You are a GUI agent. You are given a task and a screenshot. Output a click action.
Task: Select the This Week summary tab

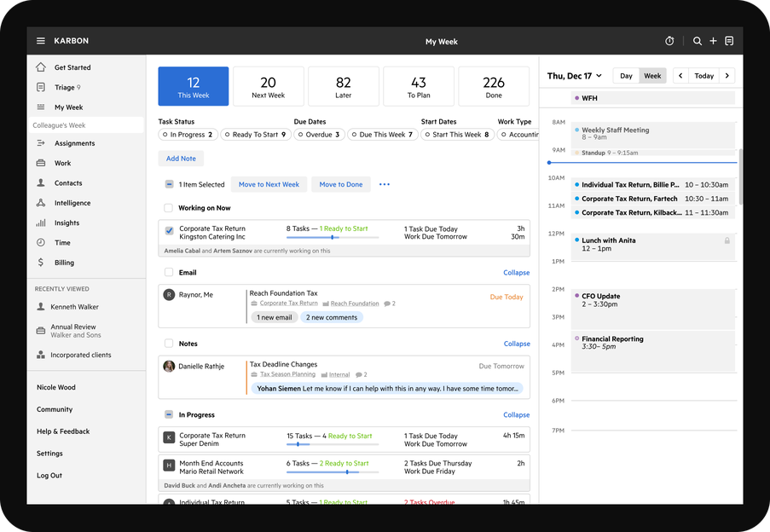[x=194, y=85]
